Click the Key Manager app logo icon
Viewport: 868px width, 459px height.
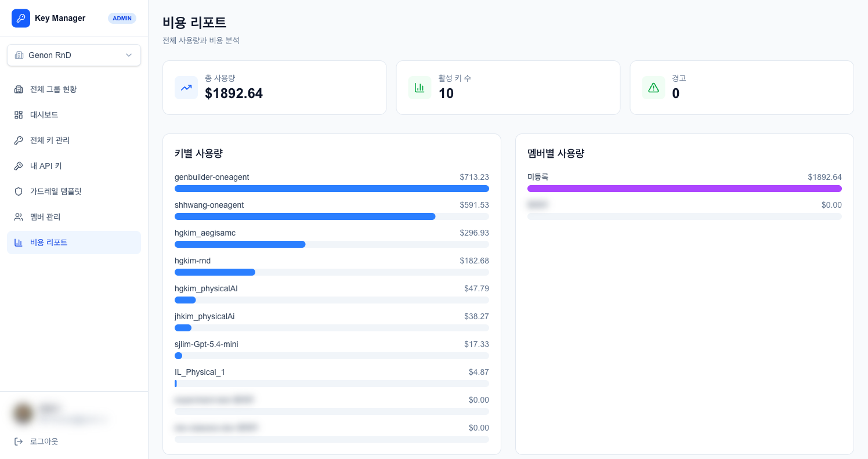21,18
